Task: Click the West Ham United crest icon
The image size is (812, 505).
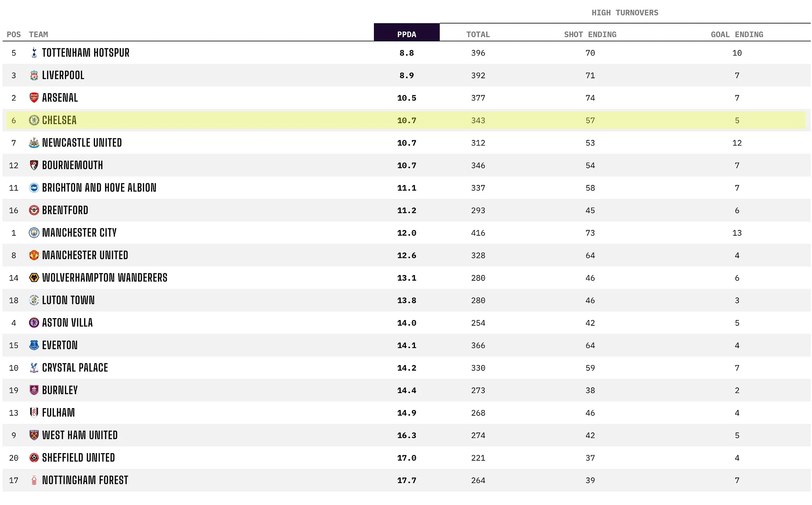Action: coord(34,435)
